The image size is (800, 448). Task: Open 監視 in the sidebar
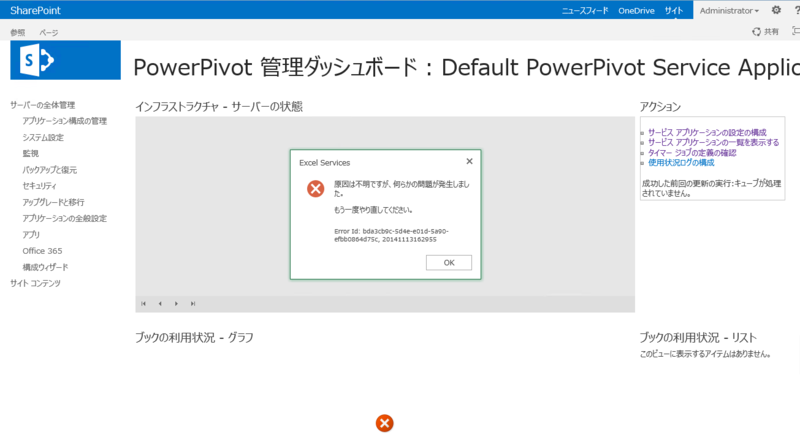tap(31, 154)
